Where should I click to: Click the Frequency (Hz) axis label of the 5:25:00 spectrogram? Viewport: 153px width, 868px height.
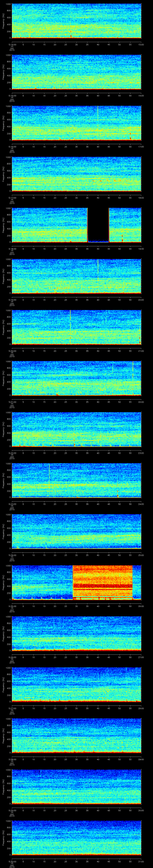[x=3, y=583]
